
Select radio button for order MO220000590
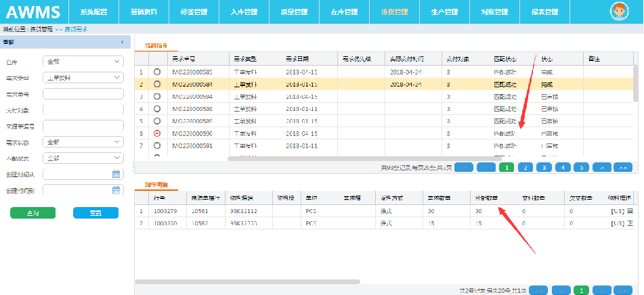pyautogui.click(x=157, y=133)
